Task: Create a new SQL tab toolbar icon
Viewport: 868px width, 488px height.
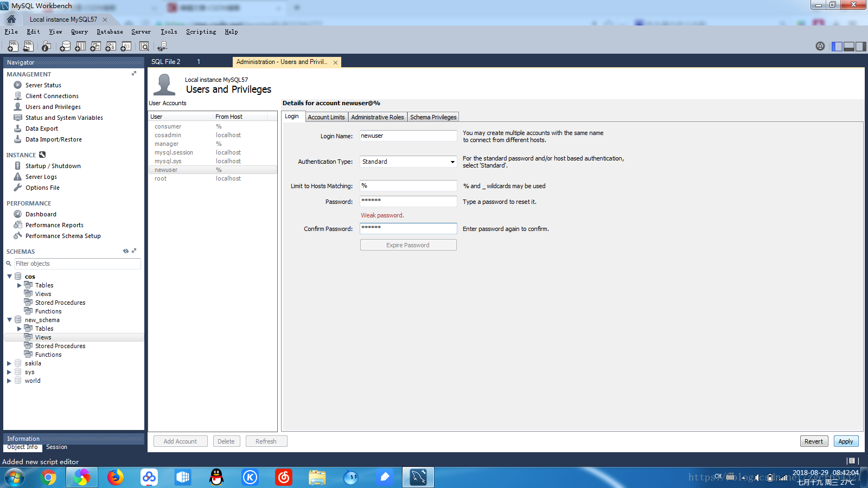Action: (x=12, y=47)
